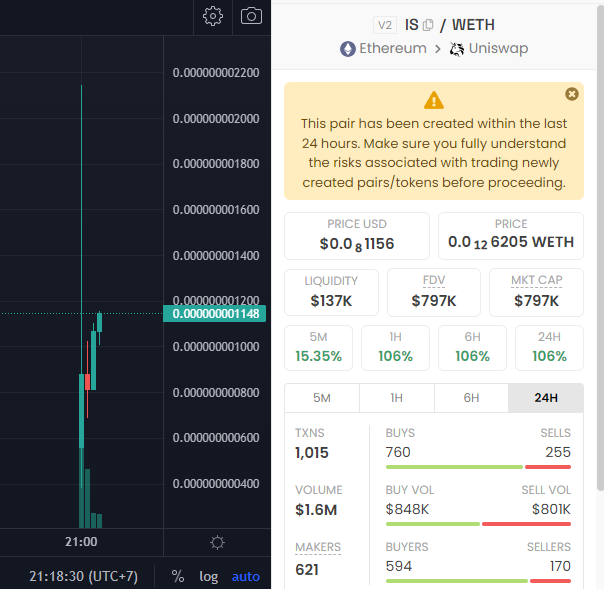
Task: Click the 1H 106% change box
Action: (x=395, y=348)
